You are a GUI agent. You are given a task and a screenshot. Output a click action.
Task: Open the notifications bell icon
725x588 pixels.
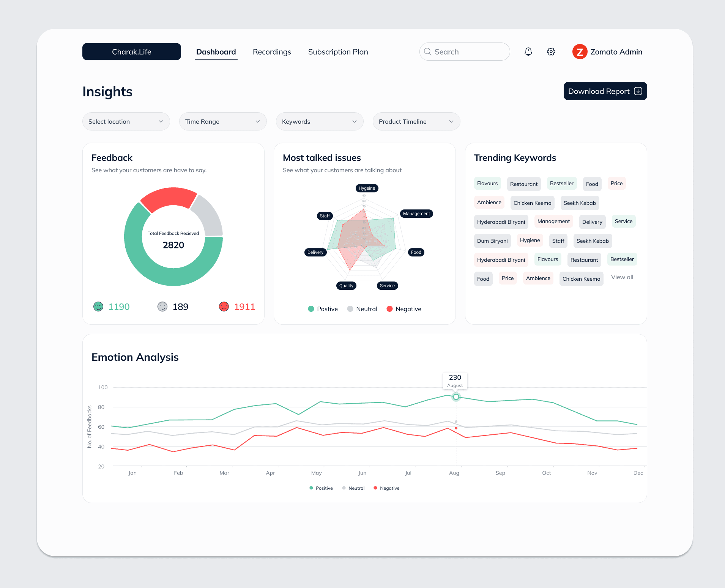(528, 52)
